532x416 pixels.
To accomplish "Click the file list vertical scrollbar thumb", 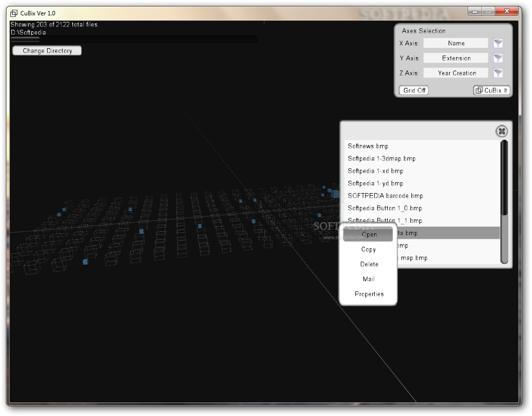I will coord(504,177).
